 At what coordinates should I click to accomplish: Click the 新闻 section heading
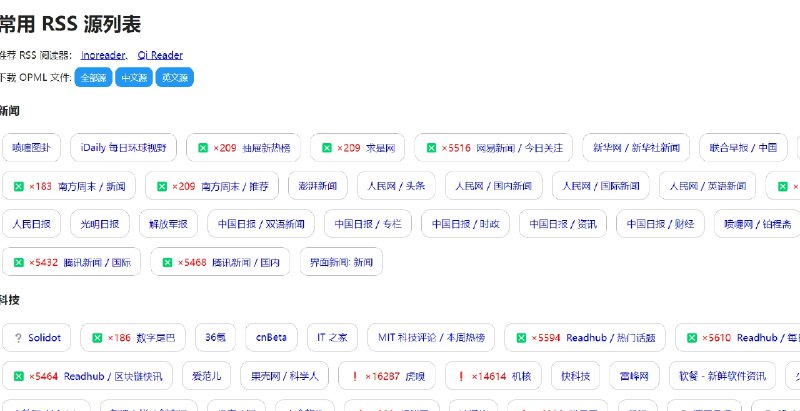pyautogui.click(x=10, y=110)
